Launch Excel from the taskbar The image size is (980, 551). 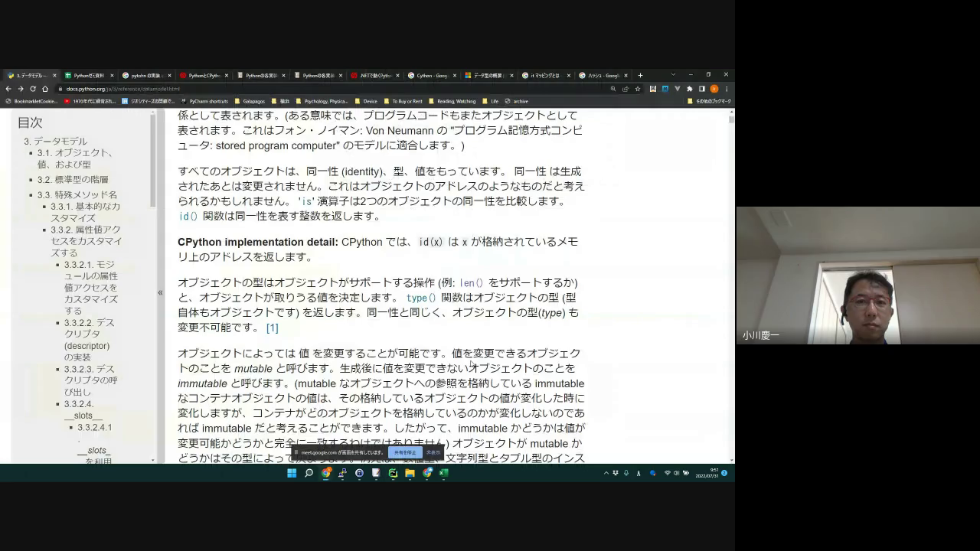coord(443,472)
